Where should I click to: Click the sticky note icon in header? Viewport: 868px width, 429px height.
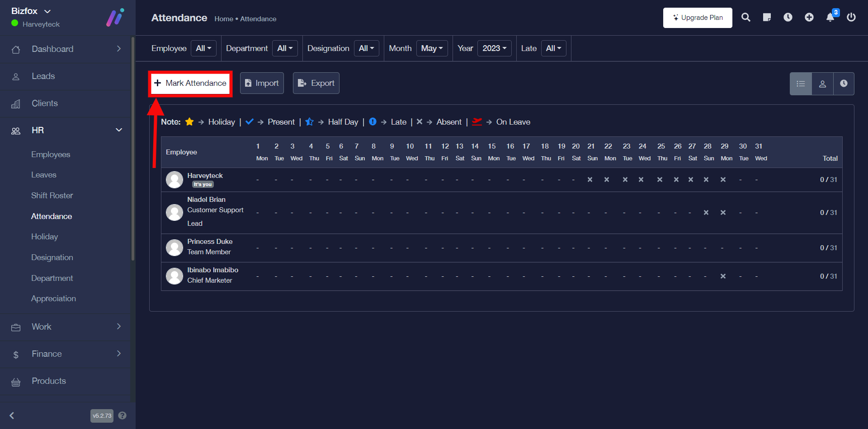(x=767, y=17)
